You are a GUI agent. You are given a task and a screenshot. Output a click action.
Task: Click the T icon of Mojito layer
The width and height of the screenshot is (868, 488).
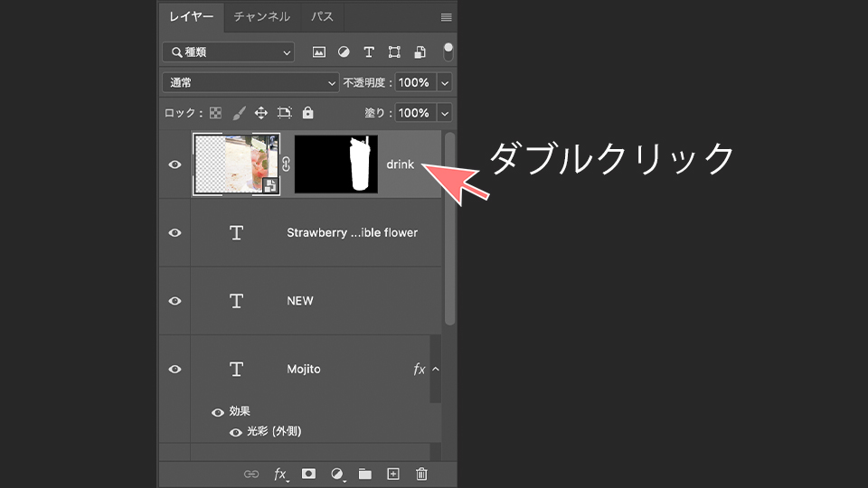point(236,369)
